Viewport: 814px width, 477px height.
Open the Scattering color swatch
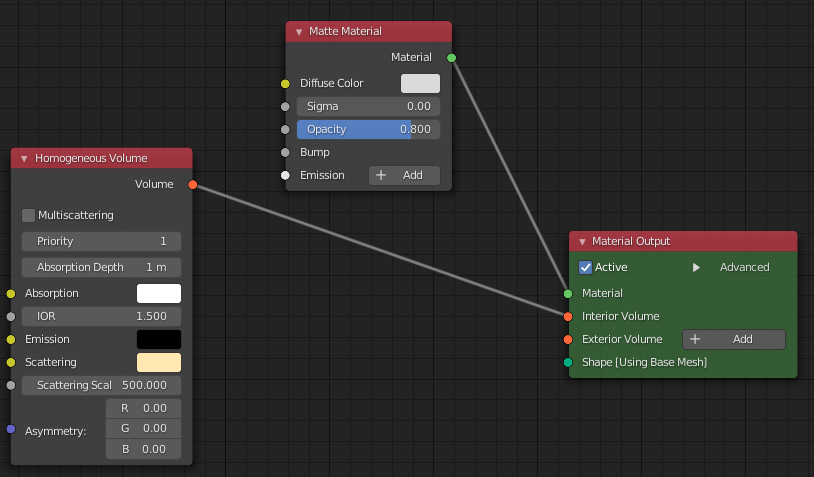tap(159, 362)
